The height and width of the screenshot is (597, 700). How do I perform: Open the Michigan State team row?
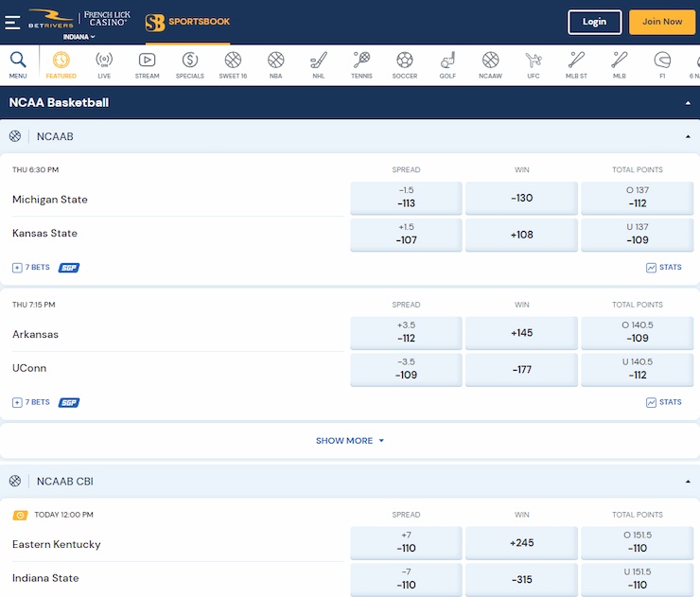(x=178, y=200)
